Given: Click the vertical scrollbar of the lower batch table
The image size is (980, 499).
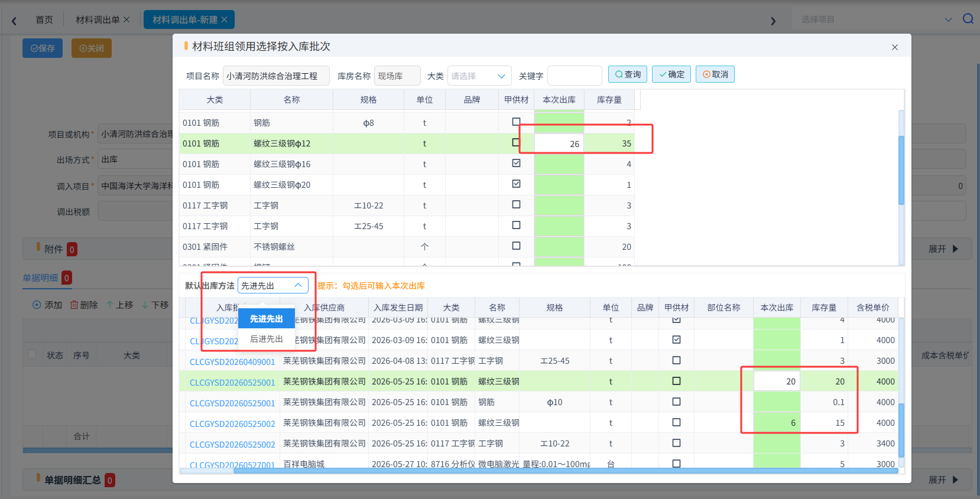Looking at the screenshot, I should click(901, 430).
